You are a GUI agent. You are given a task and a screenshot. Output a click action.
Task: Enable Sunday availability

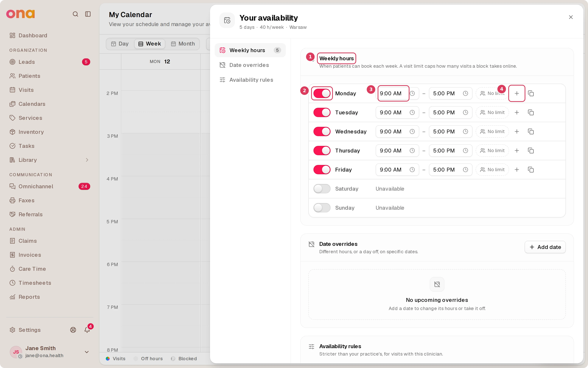point(322,208)
